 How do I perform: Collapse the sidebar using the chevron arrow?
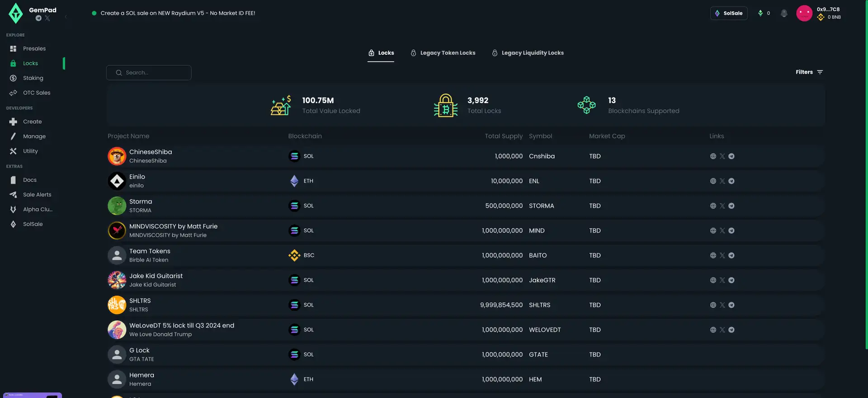[x=66, y=17]
